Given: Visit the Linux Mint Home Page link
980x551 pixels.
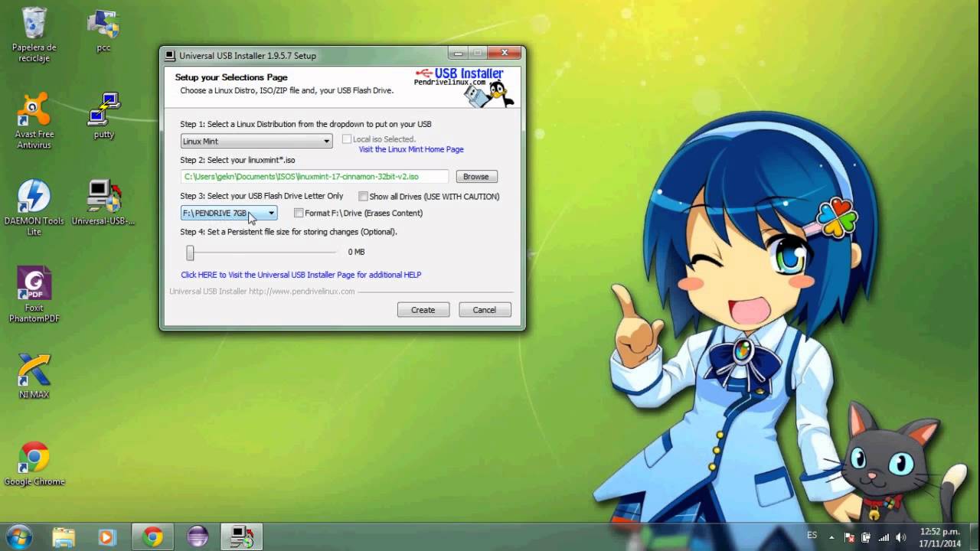Looking at the screenshot, I should click(411, 149).
